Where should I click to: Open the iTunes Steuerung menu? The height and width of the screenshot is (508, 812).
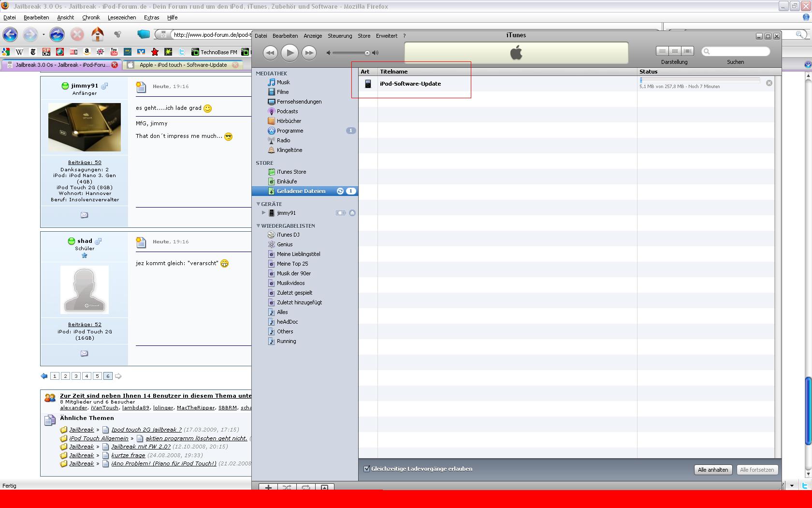[x=340, y=36]
